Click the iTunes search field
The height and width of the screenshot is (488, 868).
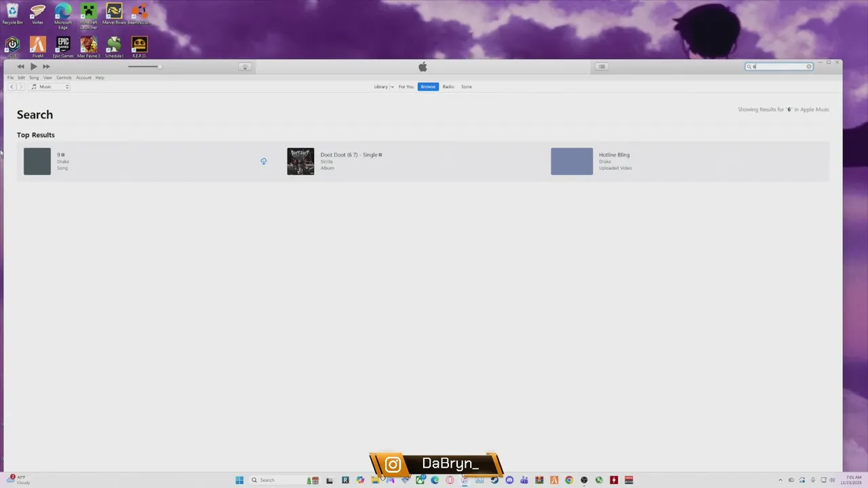[x=778, y=66]
